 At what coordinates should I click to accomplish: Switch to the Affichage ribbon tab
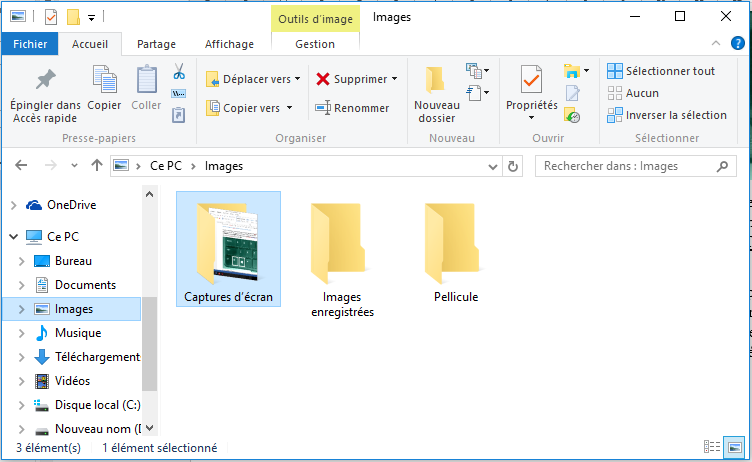tap(229, 44)
